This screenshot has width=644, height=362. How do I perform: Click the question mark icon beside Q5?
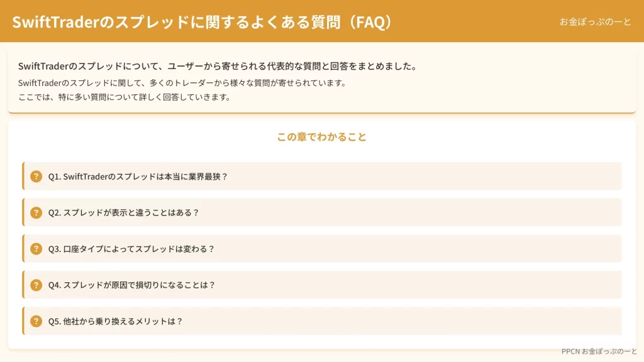coord(36,321)
